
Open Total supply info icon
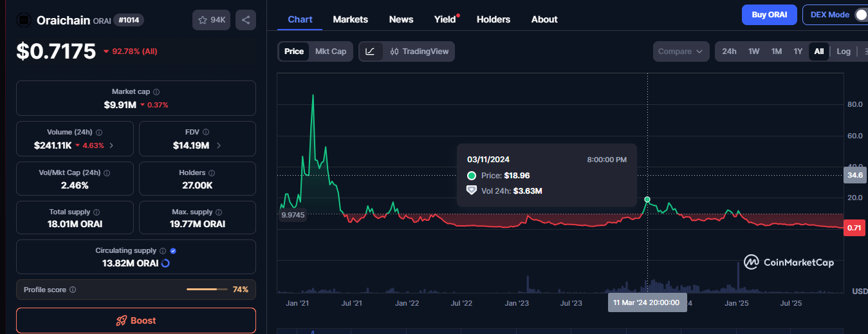click(97, 212)
